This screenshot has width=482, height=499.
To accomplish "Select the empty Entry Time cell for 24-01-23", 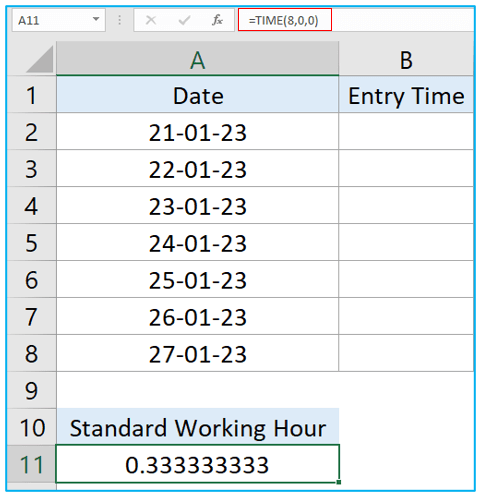I will 406,242.
